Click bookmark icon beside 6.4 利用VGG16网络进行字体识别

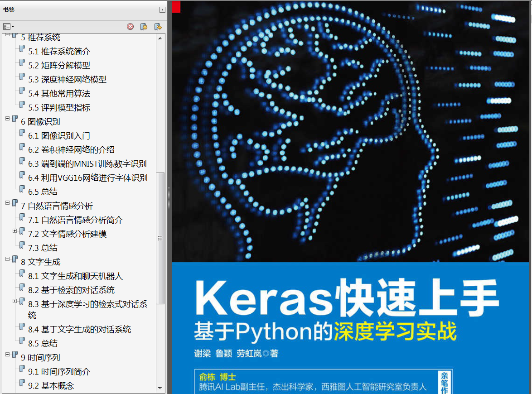(22, 176)
